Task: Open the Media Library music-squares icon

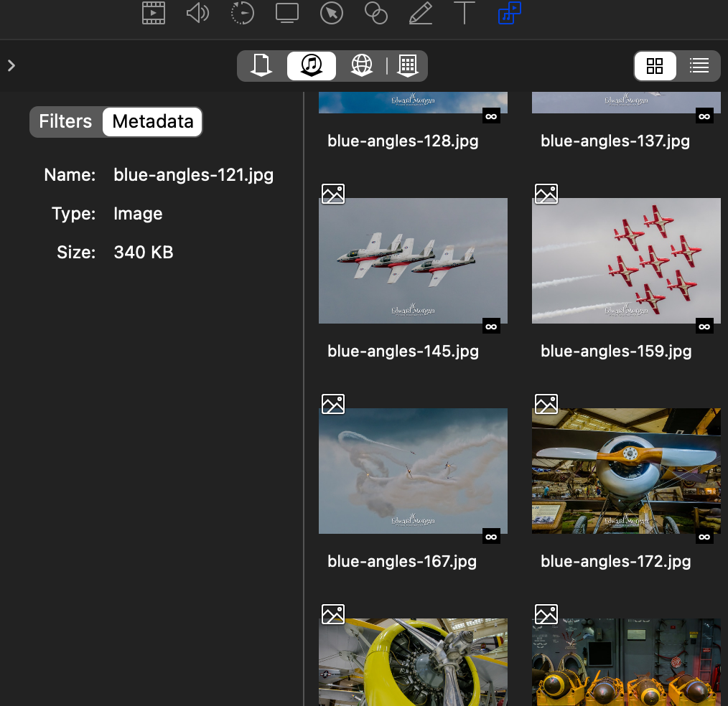Action: click(509, 12)
